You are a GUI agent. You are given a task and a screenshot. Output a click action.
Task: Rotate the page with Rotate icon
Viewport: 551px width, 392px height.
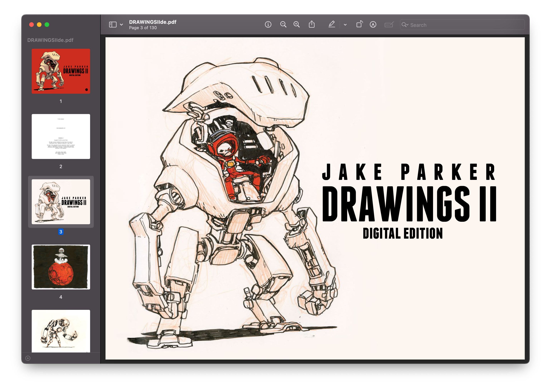[x=359, y=24]
